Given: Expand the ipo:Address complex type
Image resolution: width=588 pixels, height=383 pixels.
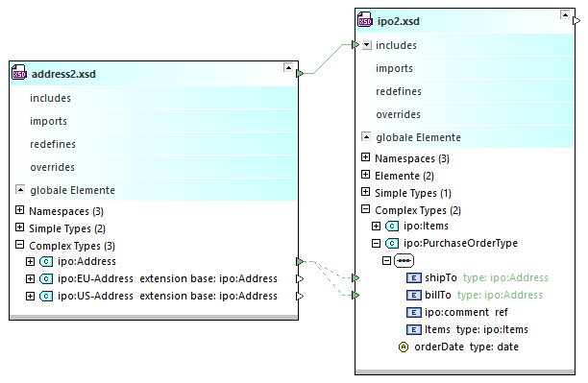Looking at the screenshot, I should tap(30, 262).
